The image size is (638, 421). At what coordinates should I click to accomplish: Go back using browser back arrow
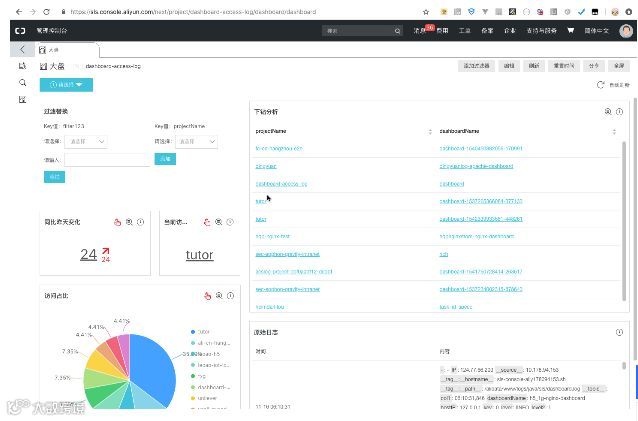[x=19, y=12]
